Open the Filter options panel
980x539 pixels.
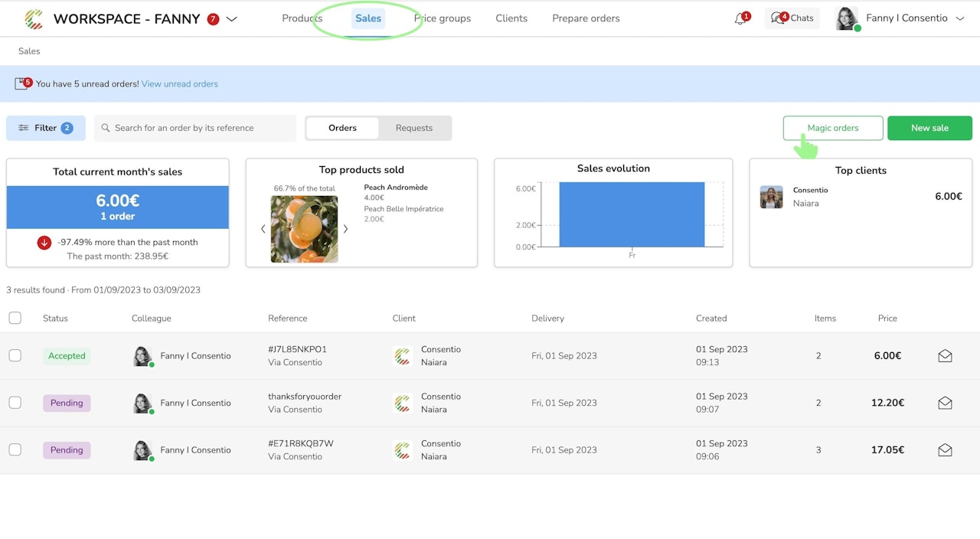(45, 129)
